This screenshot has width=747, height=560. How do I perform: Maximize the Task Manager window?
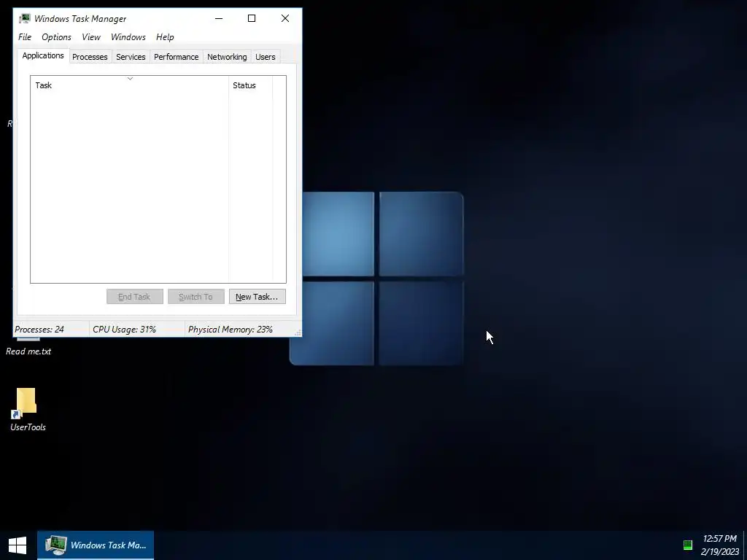point(252,18)
